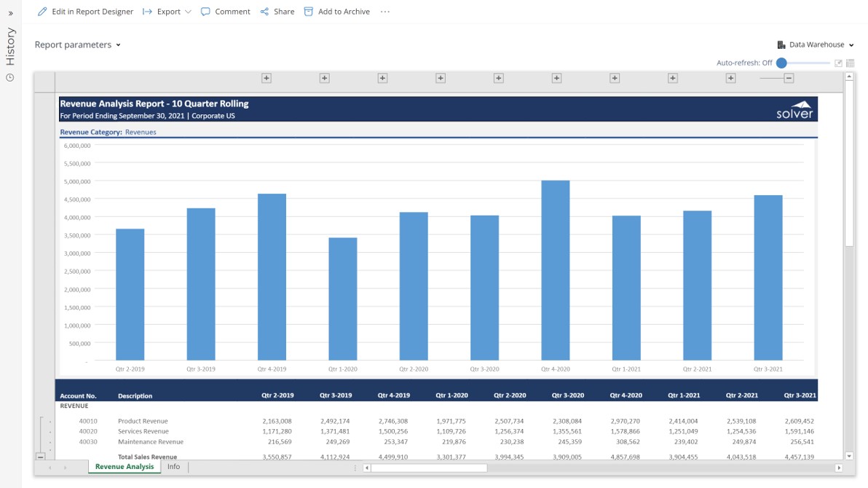Viewport: 868px width, 488px height.
Task: Open the Data Warehouse dropdown
Action: [816, 44]
